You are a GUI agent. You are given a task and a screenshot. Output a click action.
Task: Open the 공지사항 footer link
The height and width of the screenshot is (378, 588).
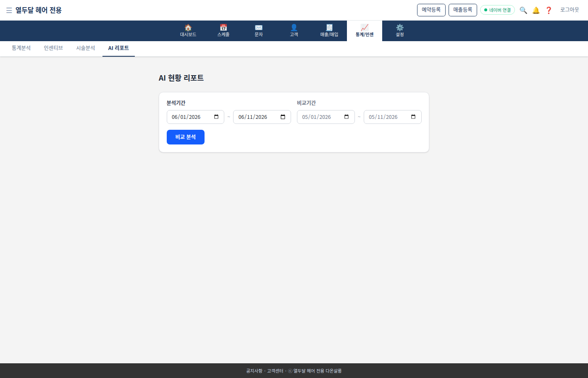pyautogui.click(x=254, y=371)
